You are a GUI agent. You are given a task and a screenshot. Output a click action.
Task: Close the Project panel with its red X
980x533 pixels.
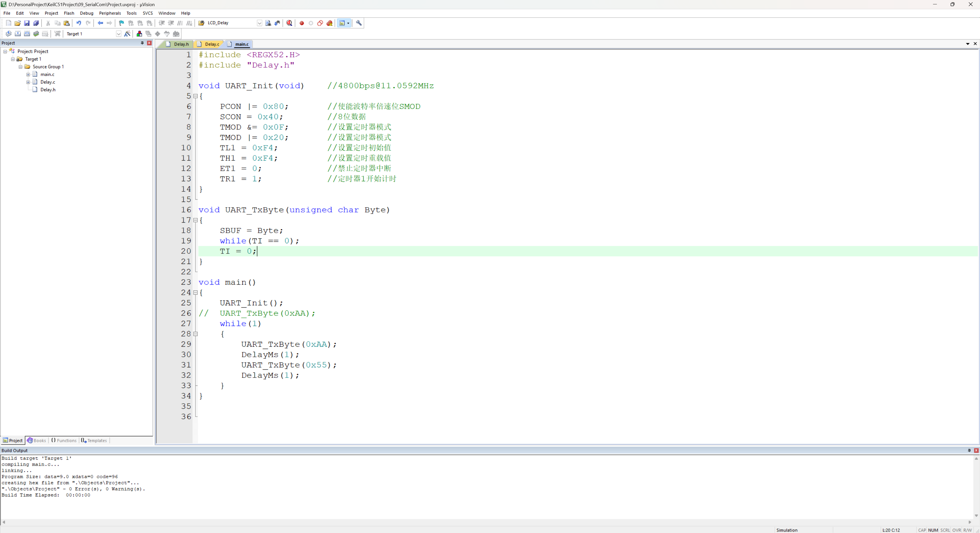[149, 43]
